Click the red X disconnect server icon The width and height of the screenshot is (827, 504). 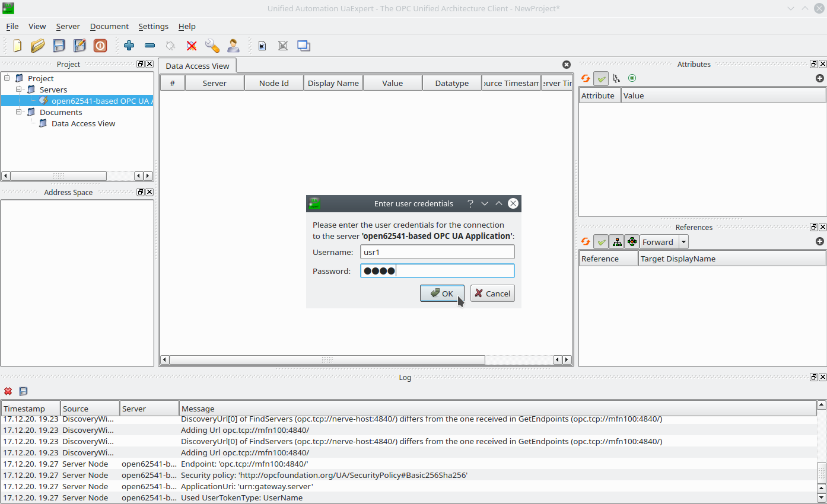[191, 46]
